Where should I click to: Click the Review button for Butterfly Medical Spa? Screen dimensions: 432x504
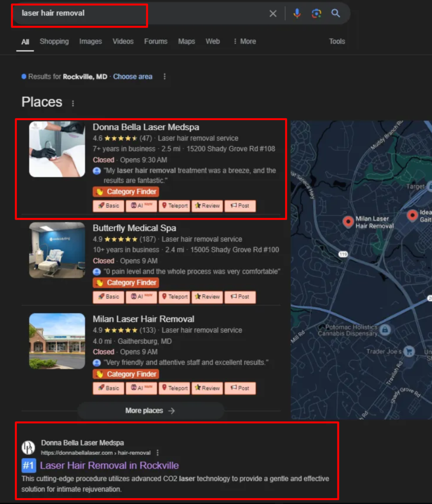pyautogui.click(x=207, y=297)
